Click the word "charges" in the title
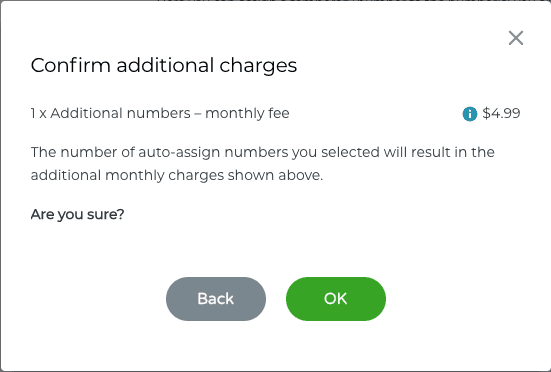The image size is (551, 372). pyautogui.click(x=258, y=67)
